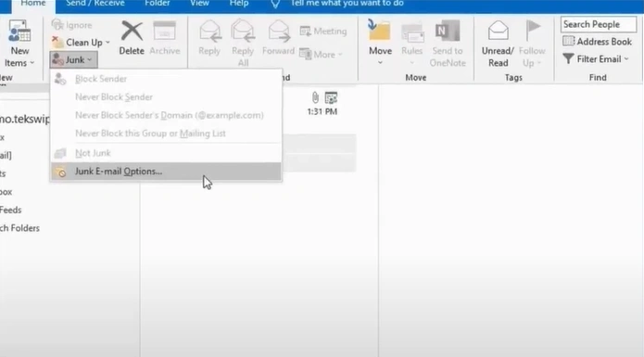Click Send to OneNote icon
Screen dimensions: 644x357
[x=448, y=32]
